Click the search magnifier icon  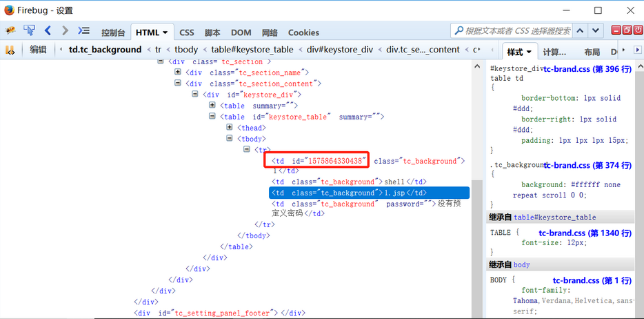[x=459, y=31]
